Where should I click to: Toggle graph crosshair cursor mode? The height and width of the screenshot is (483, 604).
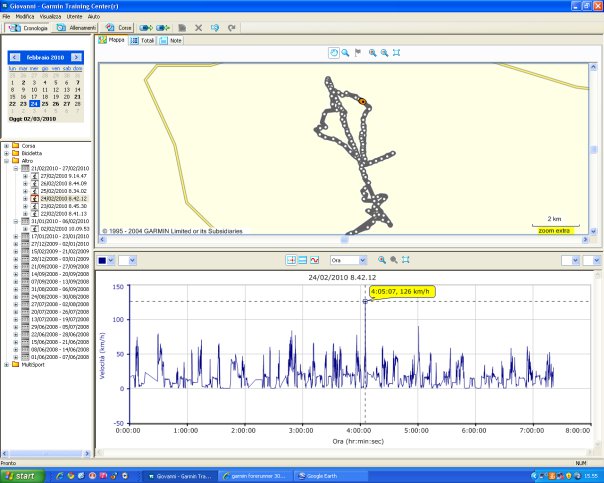point(291,260)
